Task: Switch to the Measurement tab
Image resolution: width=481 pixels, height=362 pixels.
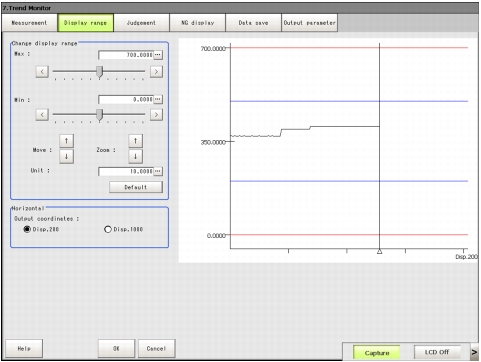Action: tap(29, 23)
